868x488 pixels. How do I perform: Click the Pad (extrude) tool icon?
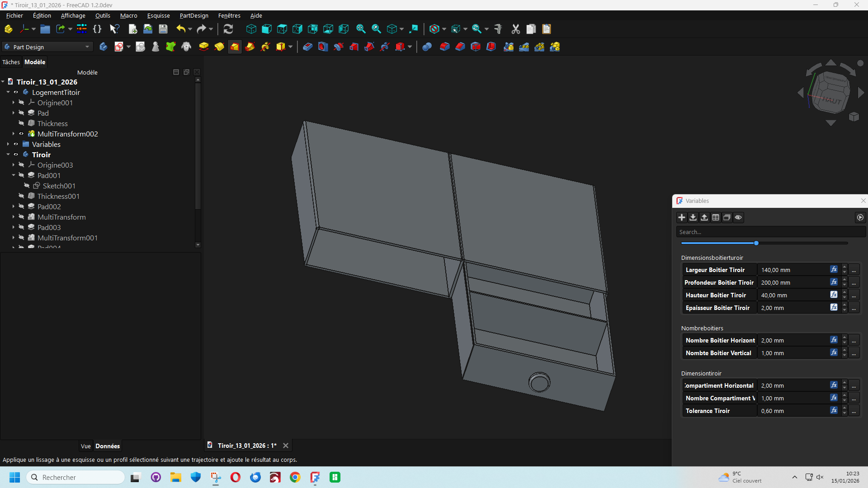pos(204,47)
